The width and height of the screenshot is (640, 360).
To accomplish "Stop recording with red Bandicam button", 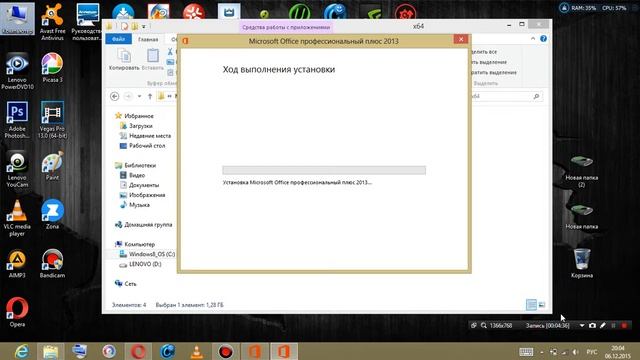I will coord(624,325).
